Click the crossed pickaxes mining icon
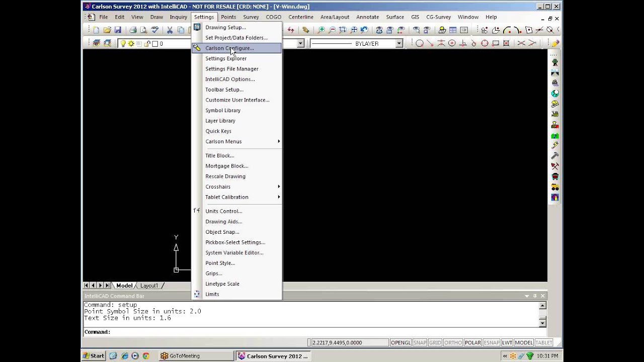 click(x=555, y=166)
